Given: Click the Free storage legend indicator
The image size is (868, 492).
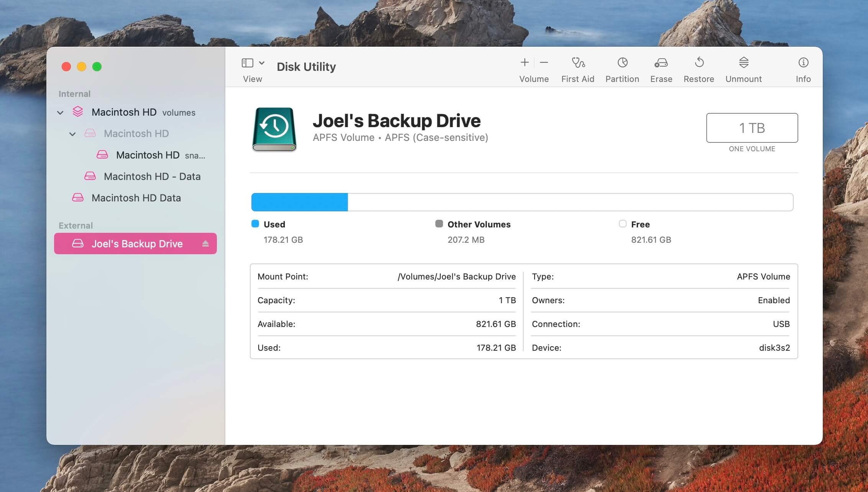Looking at the screenshot, I should 622,224.
